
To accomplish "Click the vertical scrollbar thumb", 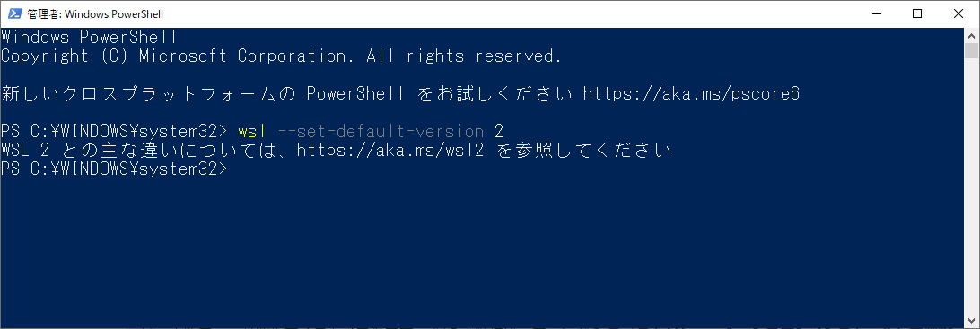I will click(971, 50).
